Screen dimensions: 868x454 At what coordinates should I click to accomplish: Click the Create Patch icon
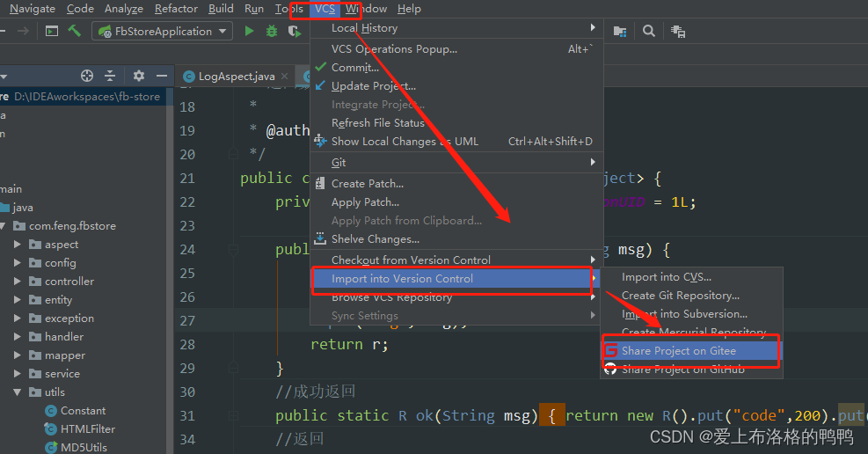(320, 183)
